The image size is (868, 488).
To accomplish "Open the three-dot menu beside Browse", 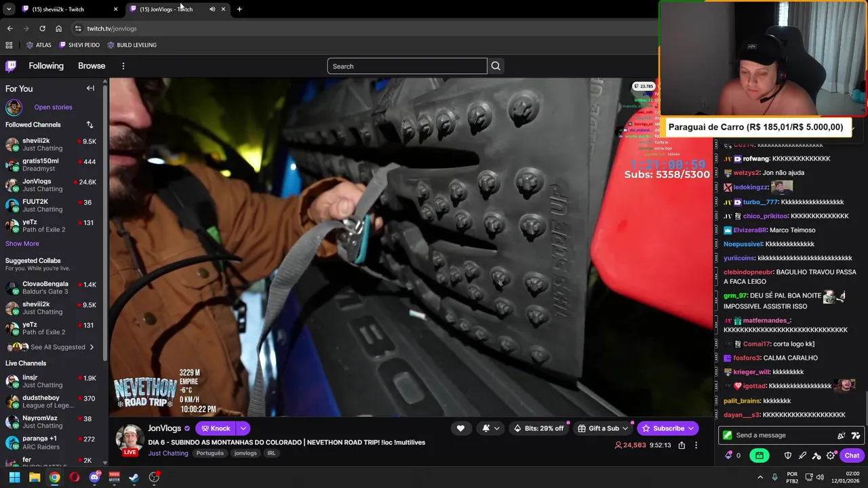I will [x=123, y=66].
